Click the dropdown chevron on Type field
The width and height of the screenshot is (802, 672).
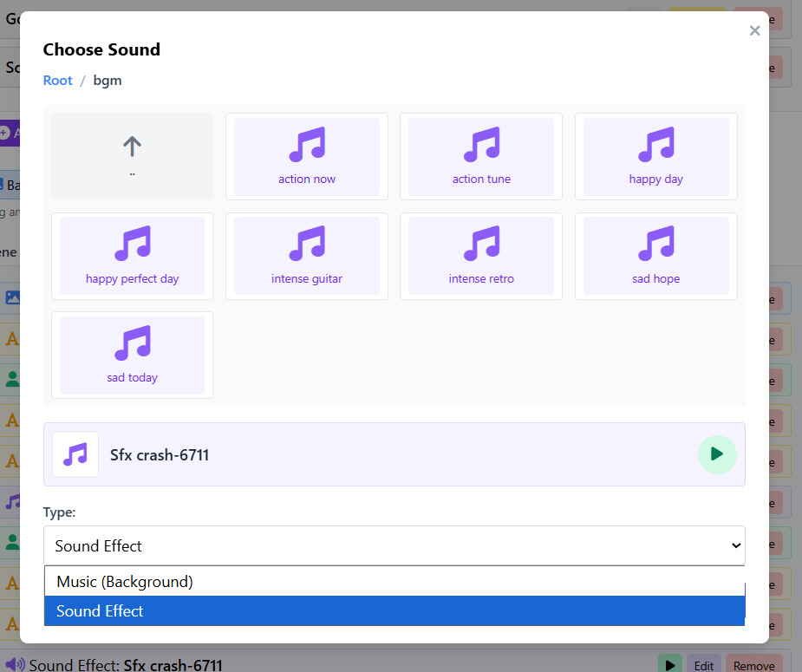pyautogui.click(x=736, y=545)
